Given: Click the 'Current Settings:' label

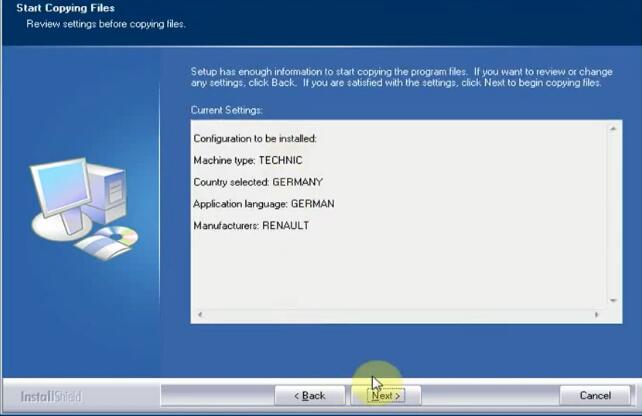Looking at the screenshot, I should click(x=227, y=109).
